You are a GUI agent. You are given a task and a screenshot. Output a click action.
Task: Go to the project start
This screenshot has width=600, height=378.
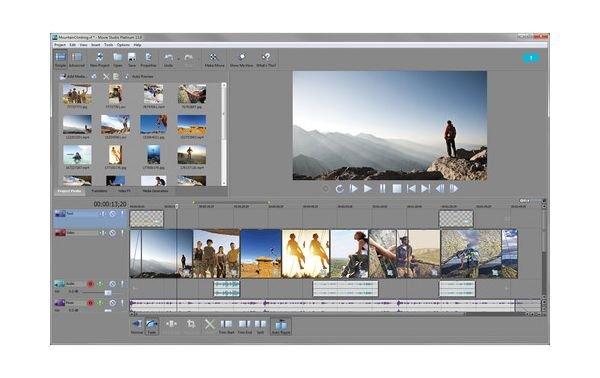411,189
